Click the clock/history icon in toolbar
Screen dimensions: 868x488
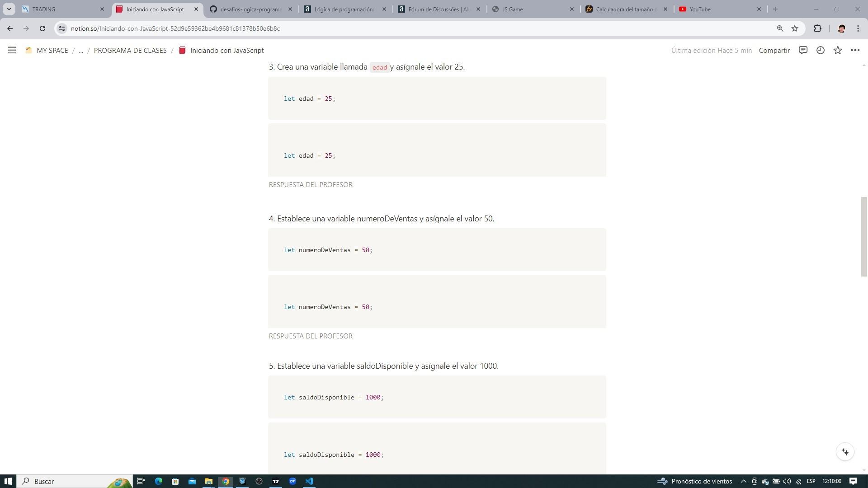point(821,50)
